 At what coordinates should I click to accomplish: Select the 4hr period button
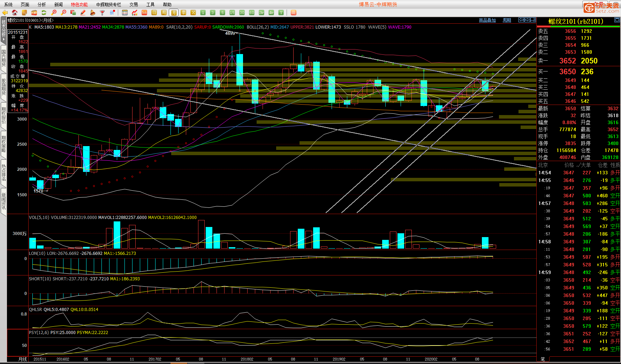point(271,13)
